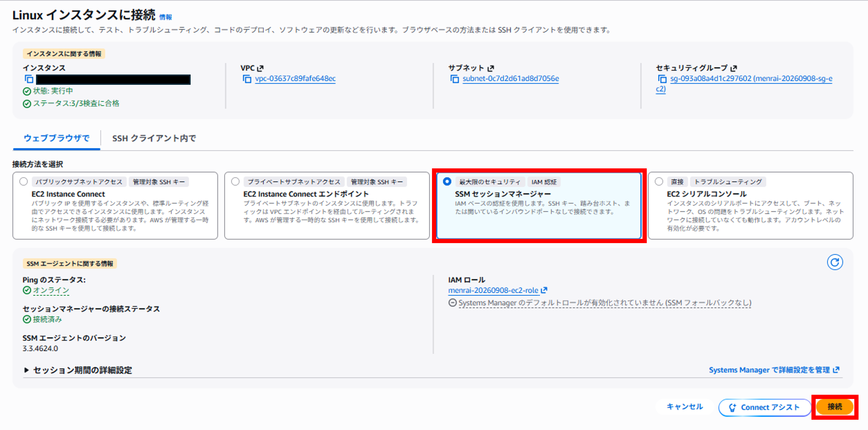Refresh the SSM agent information
This screenshot has width=868, height=430.
coord(835,262)
